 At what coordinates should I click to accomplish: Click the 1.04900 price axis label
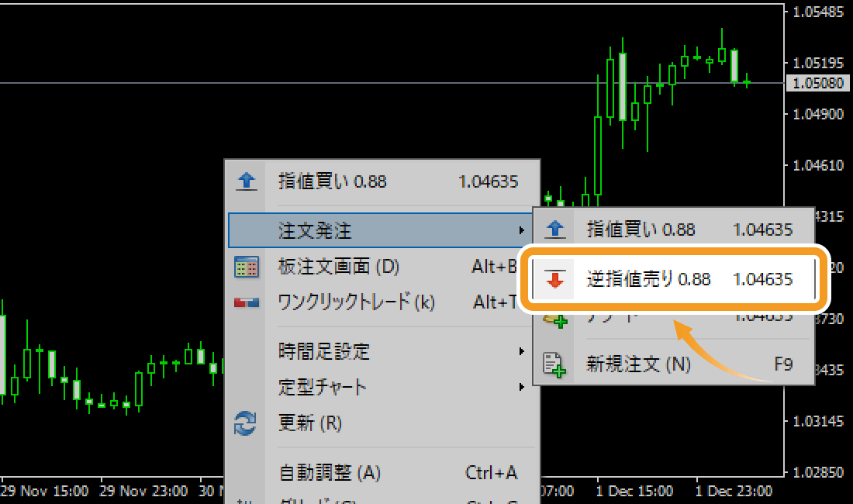coord(817,114)
